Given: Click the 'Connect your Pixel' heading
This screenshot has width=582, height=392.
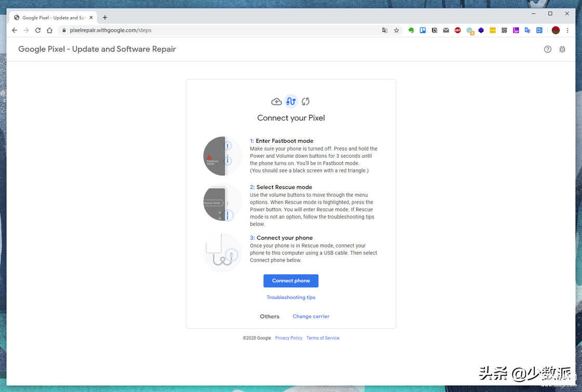Looking at the screenshot, I should [291, 118].
